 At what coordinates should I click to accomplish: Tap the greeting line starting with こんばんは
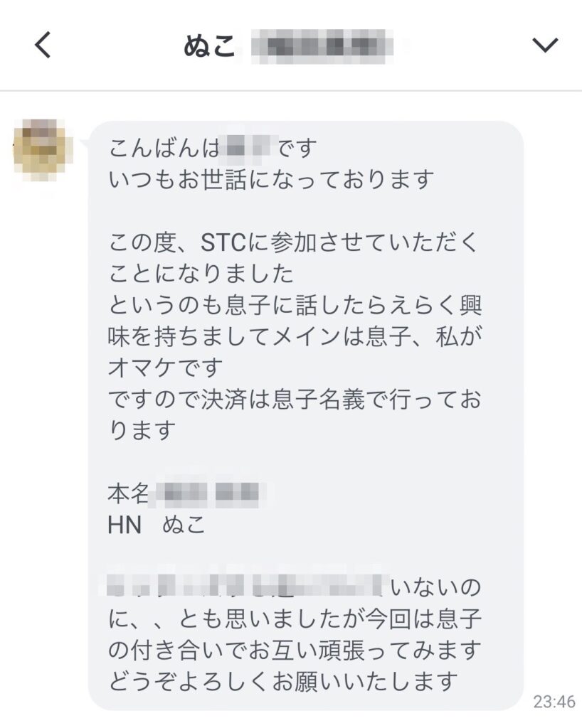pos(213,149)
